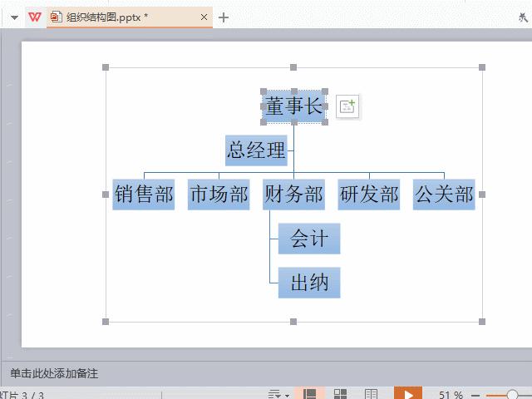532x399 pixels.
Task: Select the 总经理 box
Action: click(256, 150)
